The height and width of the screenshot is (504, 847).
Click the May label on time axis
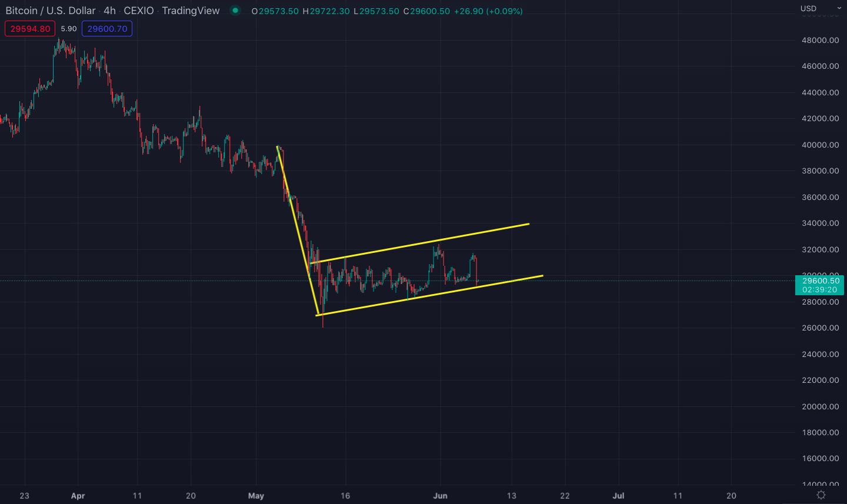[x=256, y=496]
